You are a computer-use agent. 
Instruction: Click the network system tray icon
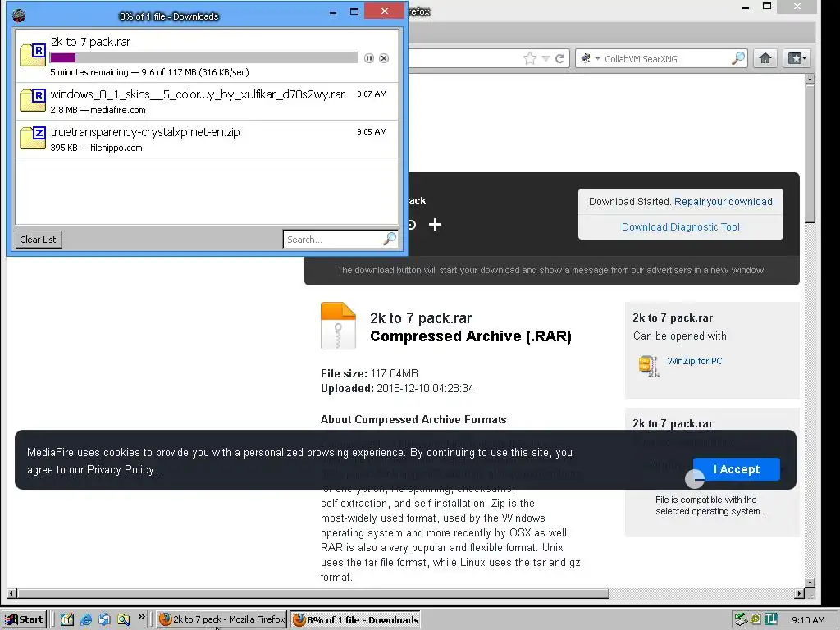[x=741, y=619]
